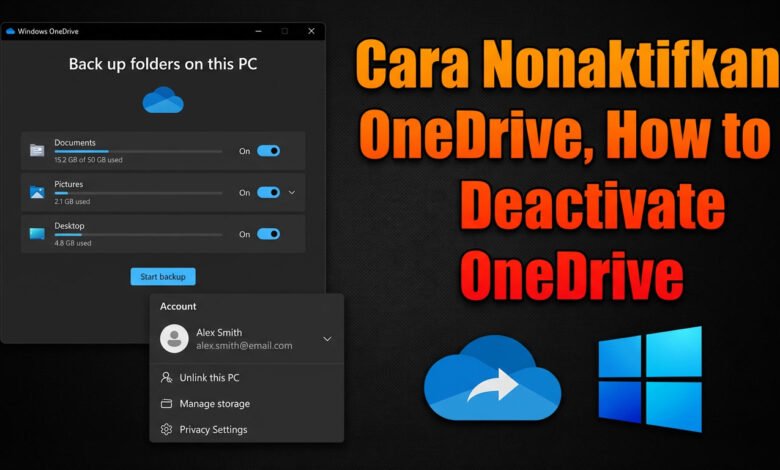Click the large OneDrive cloud logo below the heading
Viewport: 780px width, 470px height.
point(163,100)
